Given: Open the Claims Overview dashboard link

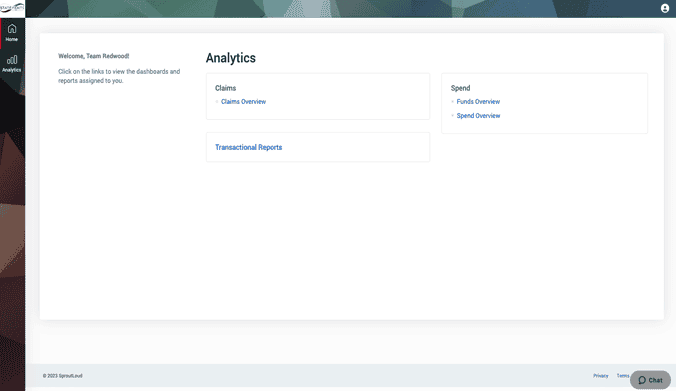Looking at the screenshot, I should coord(243,102).
